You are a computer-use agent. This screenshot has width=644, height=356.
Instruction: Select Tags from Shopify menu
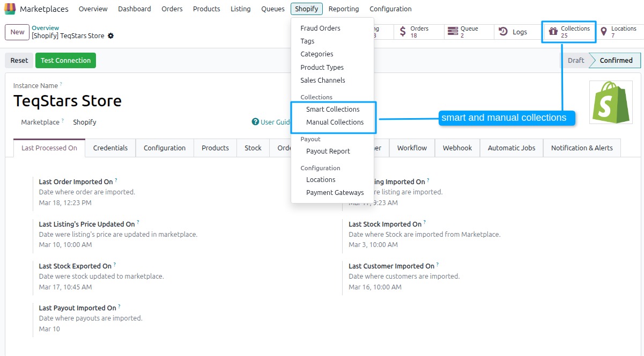[332, 41]
